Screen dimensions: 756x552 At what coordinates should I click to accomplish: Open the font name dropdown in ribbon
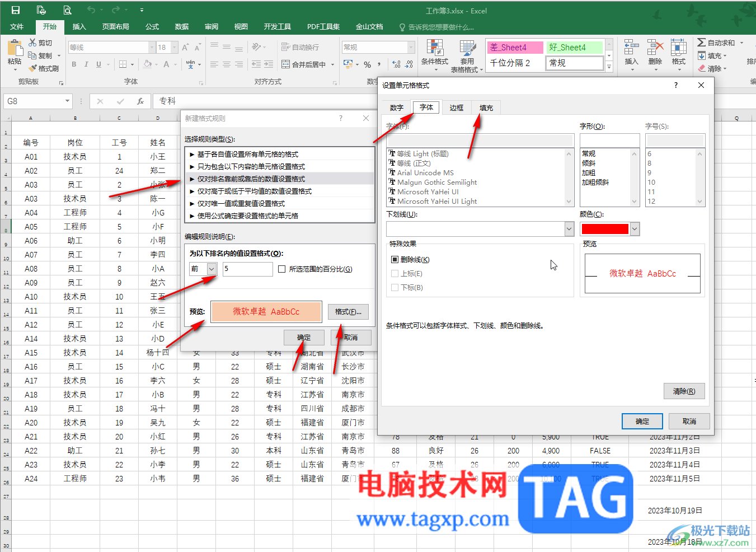pos(152,48)
